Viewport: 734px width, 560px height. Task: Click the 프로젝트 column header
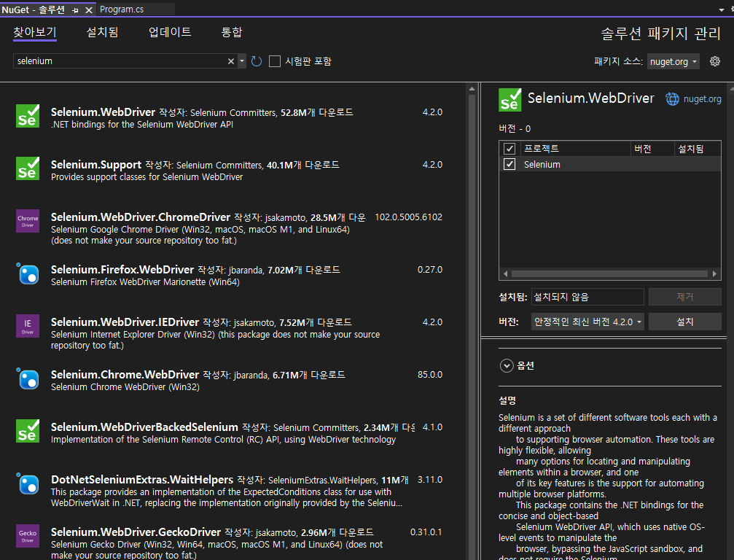(575, 149)
